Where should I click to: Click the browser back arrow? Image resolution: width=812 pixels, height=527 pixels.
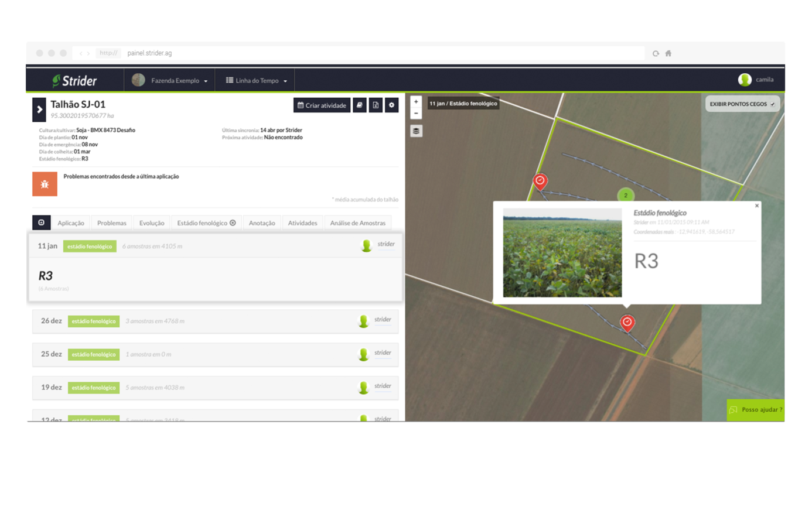pyautogui.click(x=81, y=53)
